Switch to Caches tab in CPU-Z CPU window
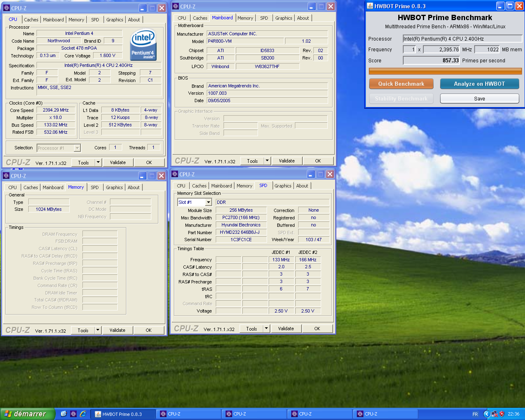Screen dimensions: 525x420 31,20
